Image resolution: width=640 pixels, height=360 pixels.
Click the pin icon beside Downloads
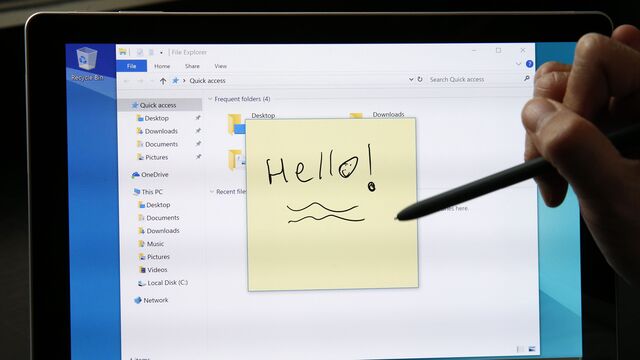click(x=198, y=131)
